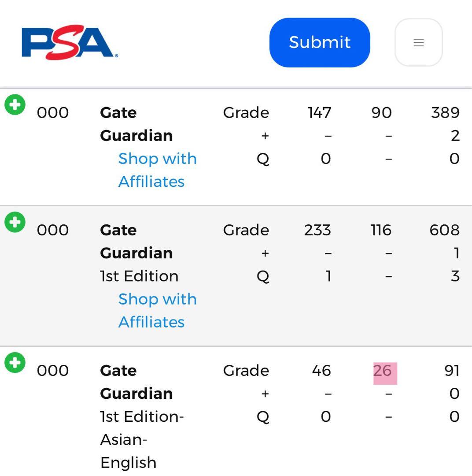Expand the first Gate Guardian row

point(15,105)
